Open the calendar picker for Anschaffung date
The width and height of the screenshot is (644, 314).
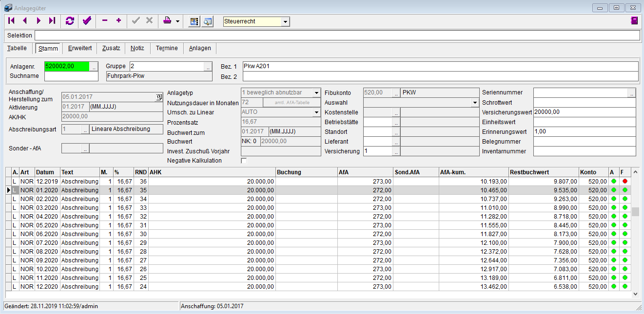(x=158, y=97)
